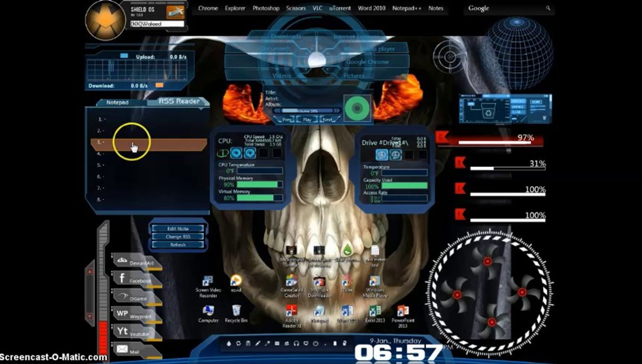Open the Youtube sidebar link
The width and height of the screenshot is (642, 364).
(136, 333)
